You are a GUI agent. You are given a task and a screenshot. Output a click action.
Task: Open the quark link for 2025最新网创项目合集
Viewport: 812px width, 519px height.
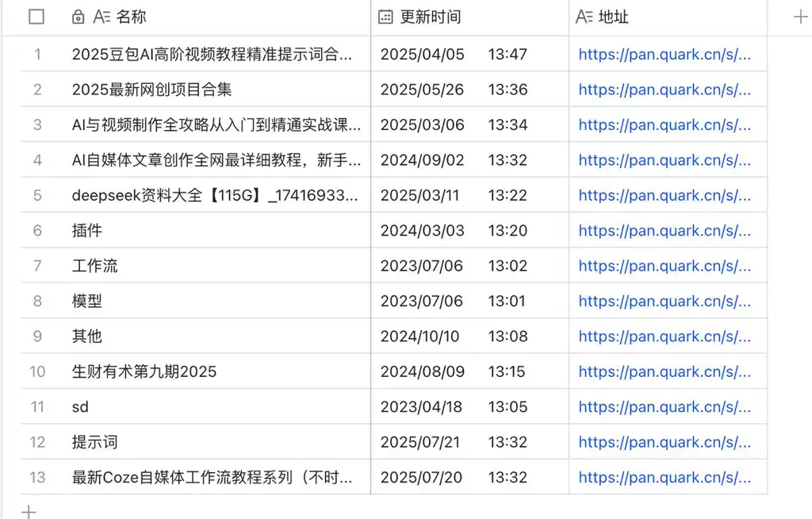coord(665,90)
